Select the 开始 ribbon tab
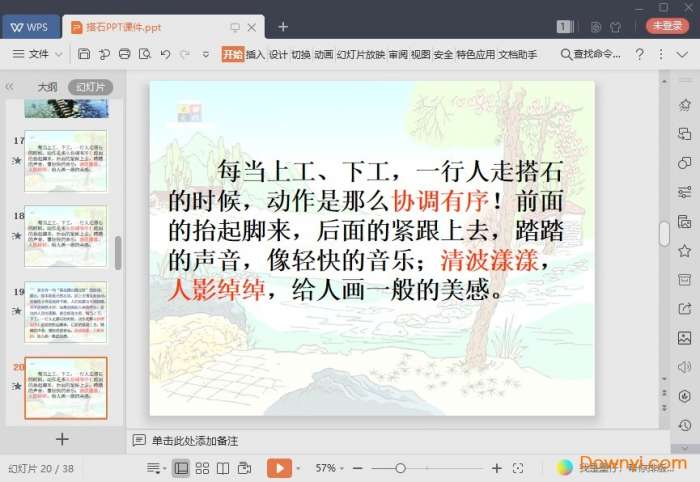 point(233,54)
